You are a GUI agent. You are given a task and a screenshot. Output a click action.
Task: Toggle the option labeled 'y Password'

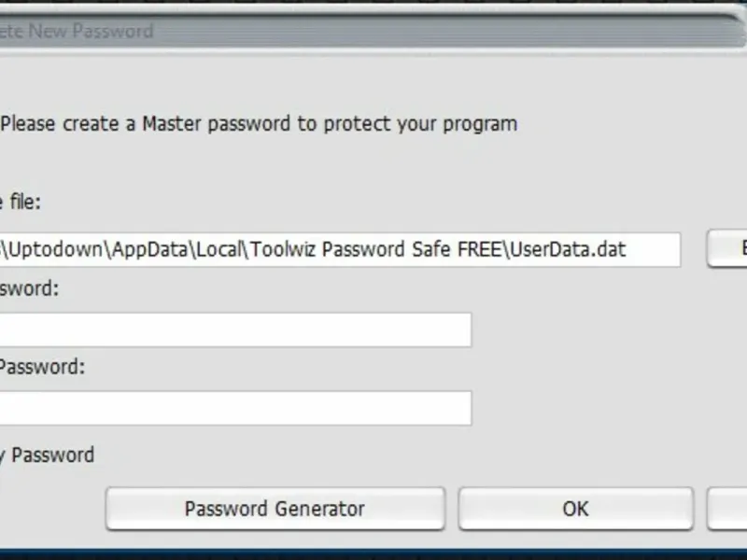pos(47,455)
